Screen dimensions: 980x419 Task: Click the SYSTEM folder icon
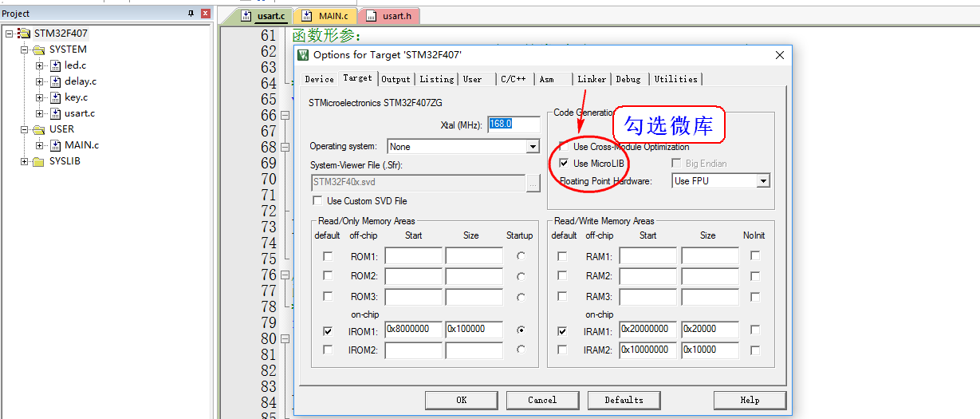click(x=39, y=49)
